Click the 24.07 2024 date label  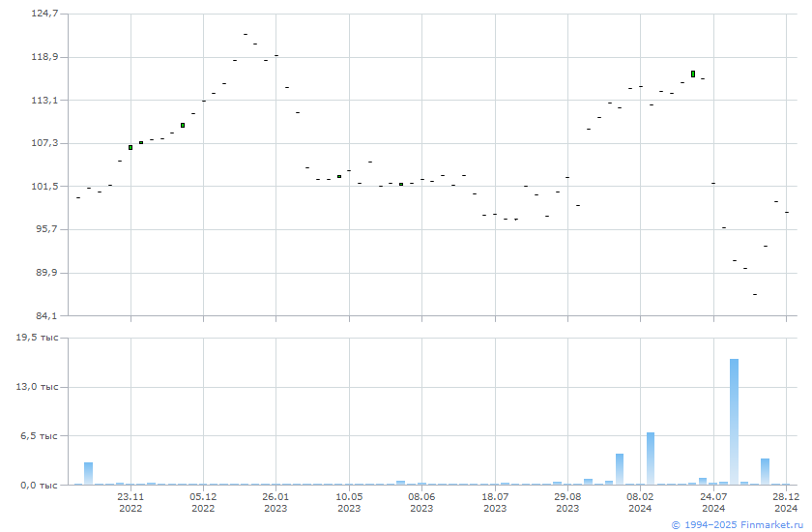pos(713,502)
